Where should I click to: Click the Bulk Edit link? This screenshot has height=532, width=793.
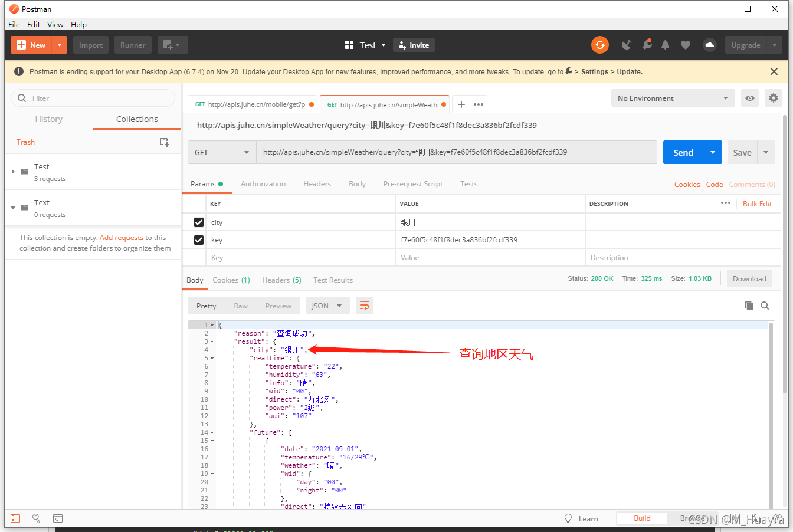(757, 203)
